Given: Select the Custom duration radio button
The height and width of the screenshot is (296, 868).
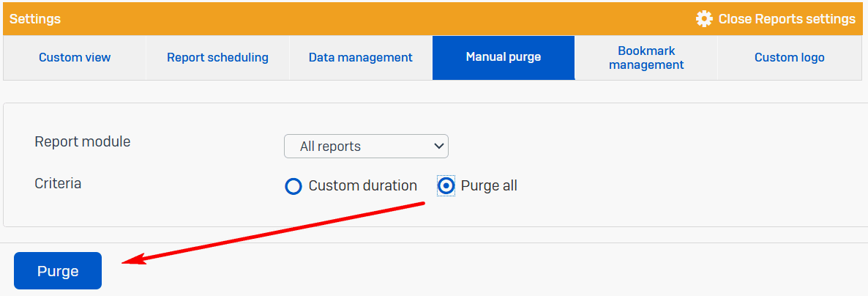Looking at the screenshot, I should pyautogui.click(x=293, y=186).
